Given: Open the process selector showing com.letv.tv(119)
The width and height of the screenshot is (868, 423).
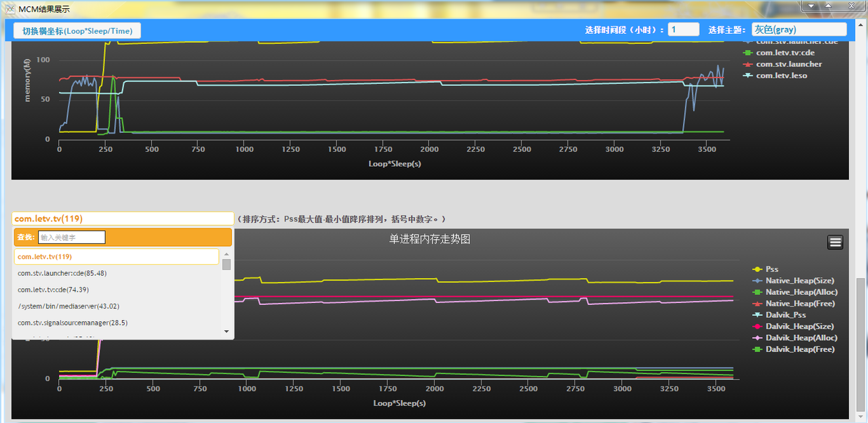Looking at the screenshot, I should point(122,218).
